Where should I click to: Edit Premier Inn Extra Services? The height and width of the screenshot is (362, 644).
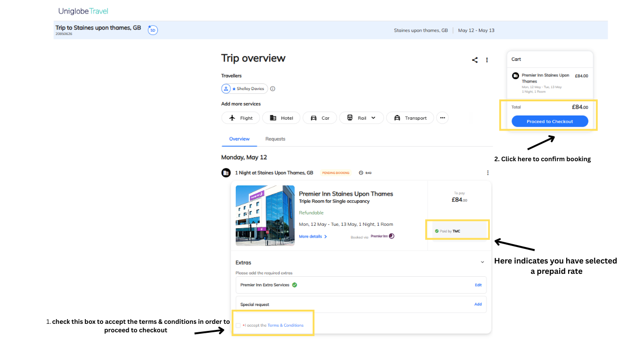tap(478, 285)
